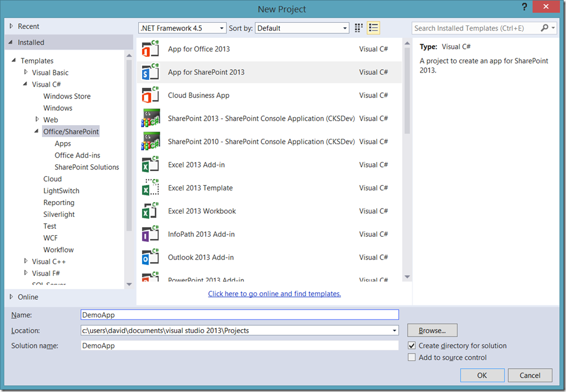Click the tree pane scrollbar thumb
This screenshot has height=392, width=566.
coord(129,145)
